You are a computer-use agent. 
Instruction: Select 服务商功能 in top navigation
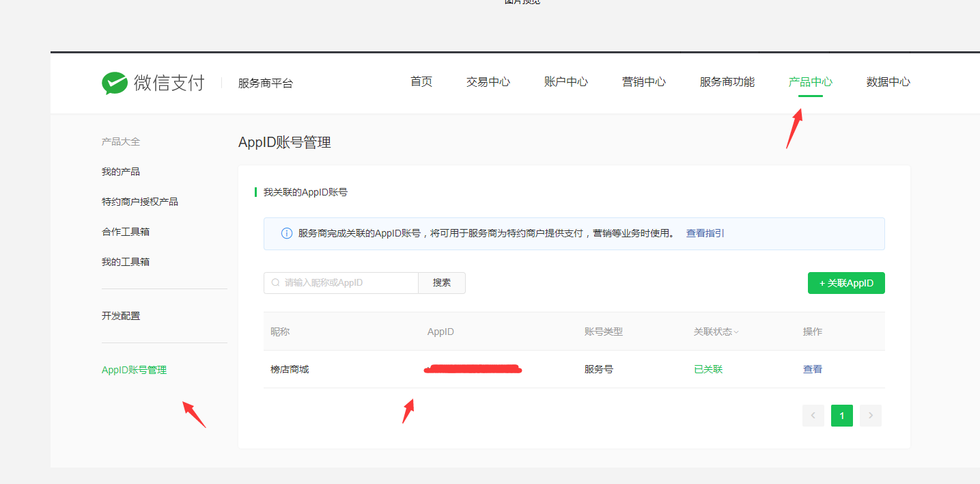(x=727, y=82)
